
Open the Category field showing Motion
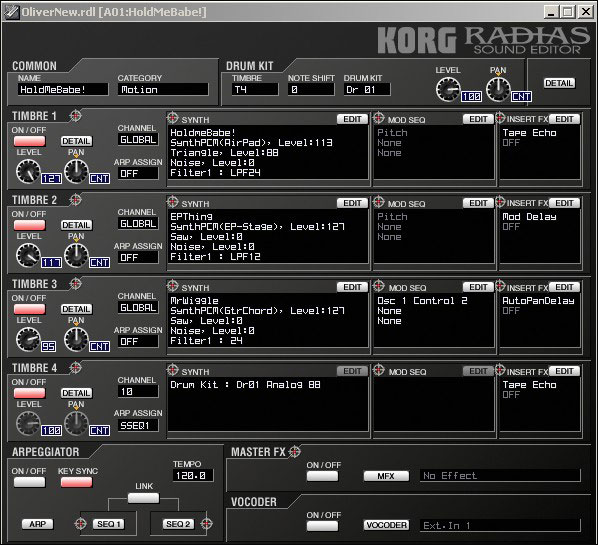coord(163,90)
